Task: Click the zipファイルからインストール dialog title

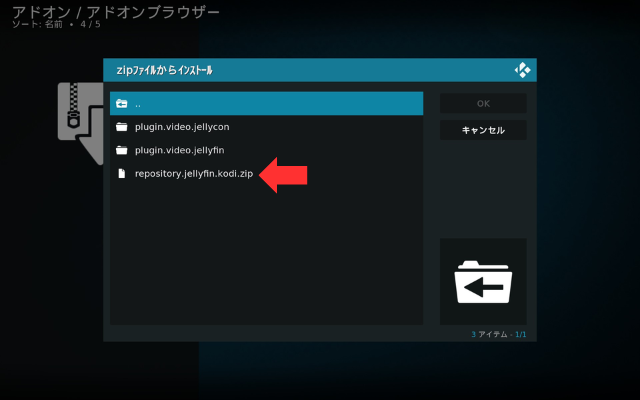Action: 164,71
